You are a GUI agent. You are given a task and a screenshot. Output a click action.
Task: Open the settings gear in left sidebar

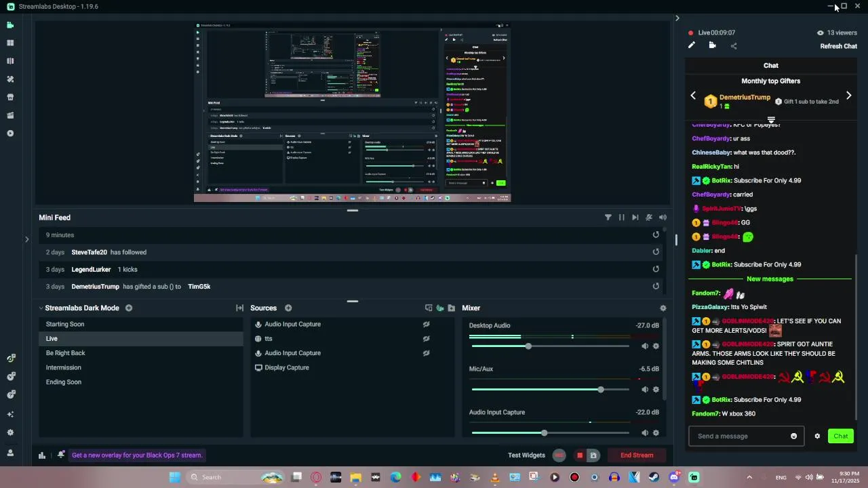point(10,432)
